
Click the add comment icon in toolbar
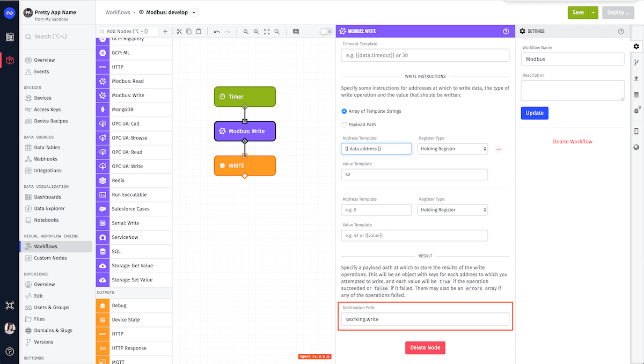(296, 32)
